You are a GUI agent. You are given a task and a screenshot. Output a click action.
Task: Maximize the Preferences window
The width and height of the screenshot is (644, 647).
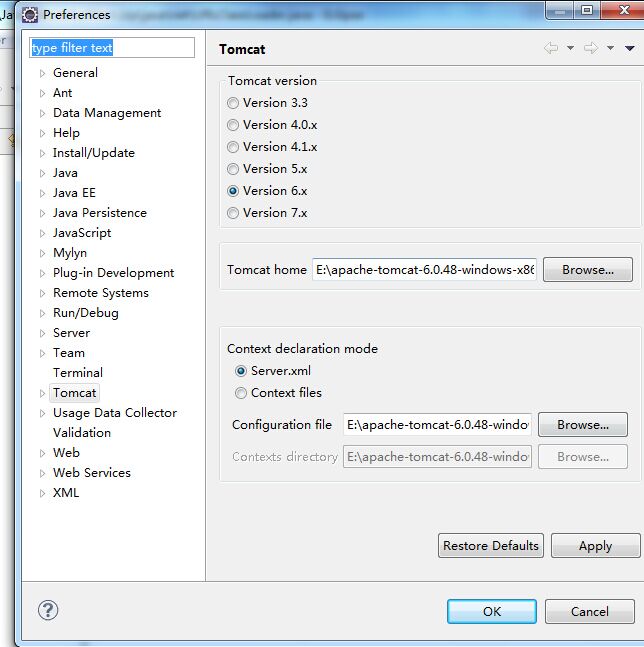[x=587, y=10]
